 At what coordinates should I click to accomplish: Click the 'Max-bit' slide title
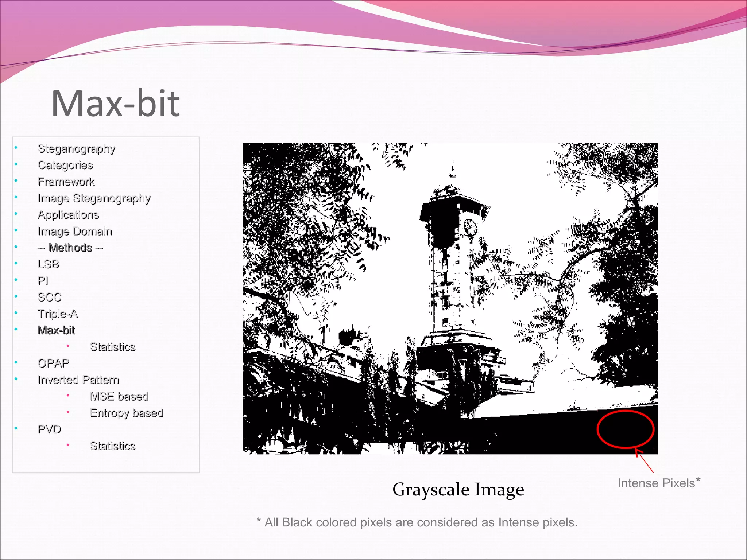point(116,103)
